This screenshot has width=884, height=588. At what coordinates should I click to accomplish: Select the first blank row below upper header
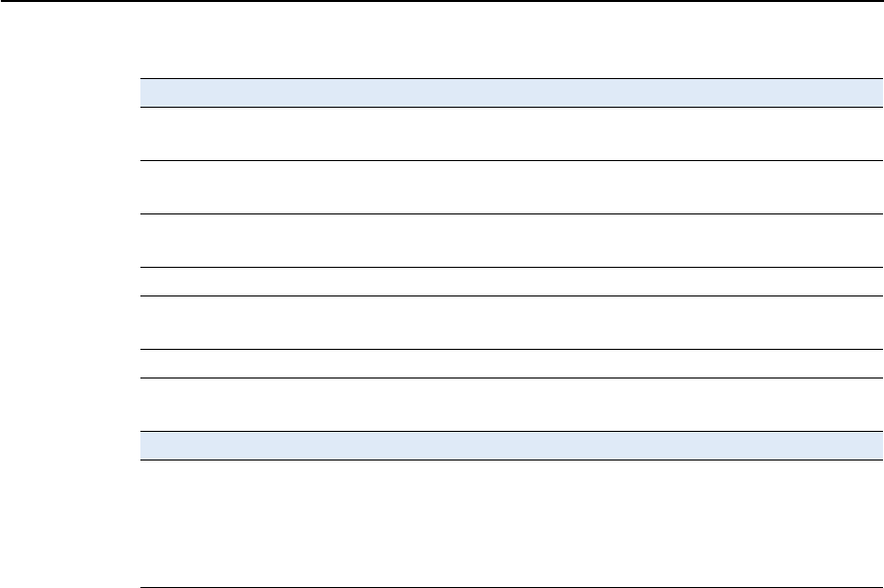click(510, 134)
